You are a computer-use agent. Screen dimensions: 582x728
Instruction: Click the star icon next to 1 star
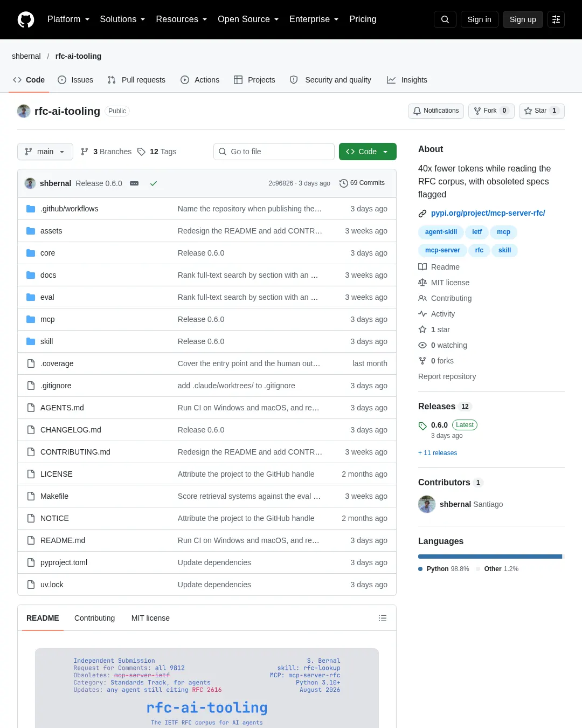422,329
